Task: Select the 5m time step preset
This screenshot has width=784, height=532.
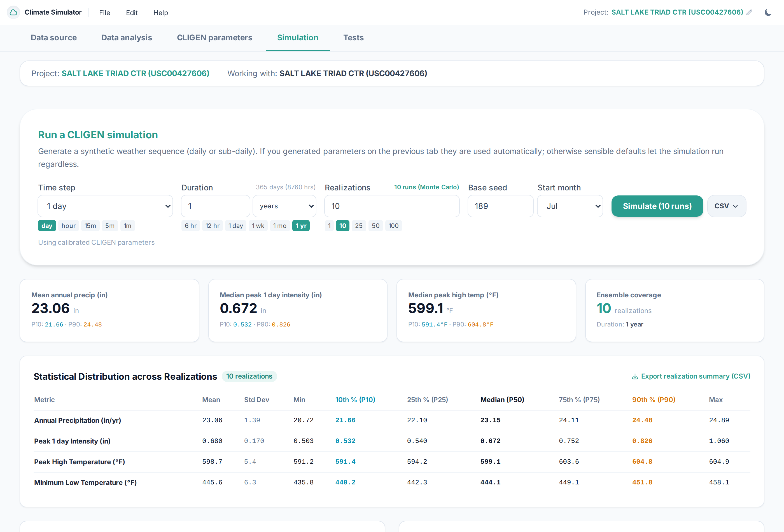Action: pyautogui.click(x=110, y=226)
